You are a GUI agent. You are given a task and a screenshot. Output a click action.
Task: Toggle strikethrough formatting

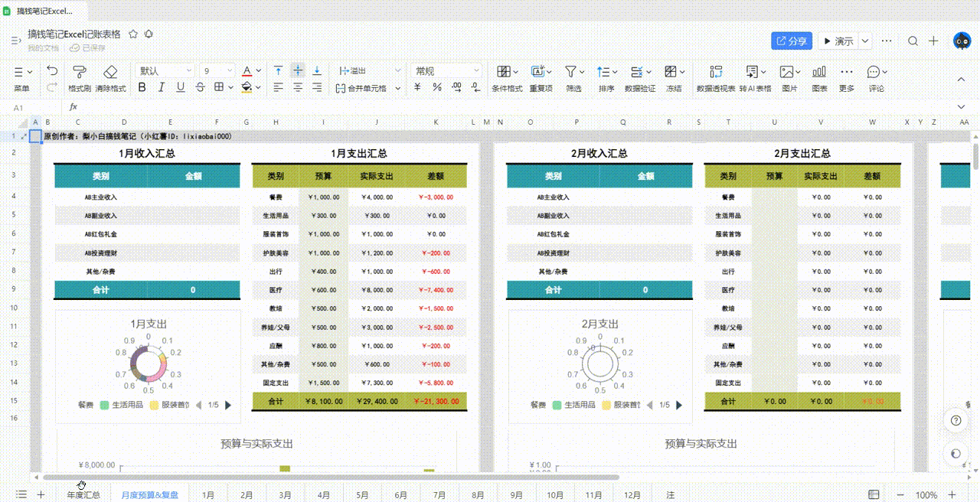point(200,88)
